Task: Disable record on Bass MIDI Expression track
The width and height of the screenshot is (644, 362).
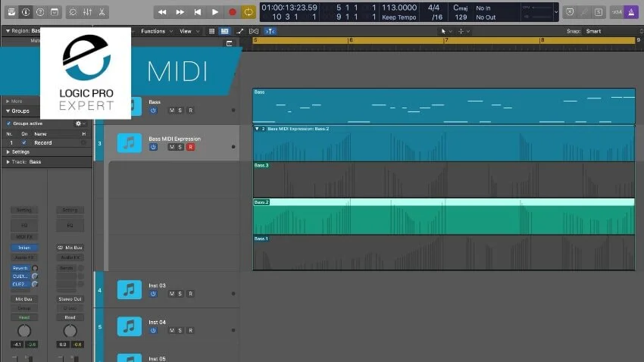Action: pos(191,147)
